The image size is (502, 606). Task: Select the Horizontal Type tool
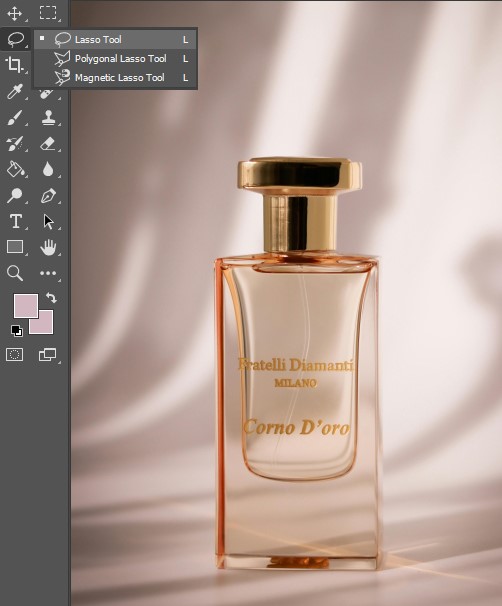[x=15, y=221]
